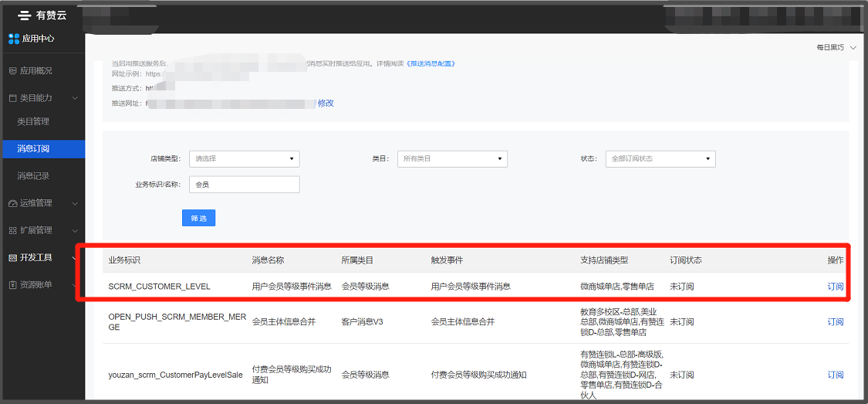Viewport: 868px width, 404px height.
Task: Open the 每日黑巧 account dropdown
Action: tap(836, 48)
